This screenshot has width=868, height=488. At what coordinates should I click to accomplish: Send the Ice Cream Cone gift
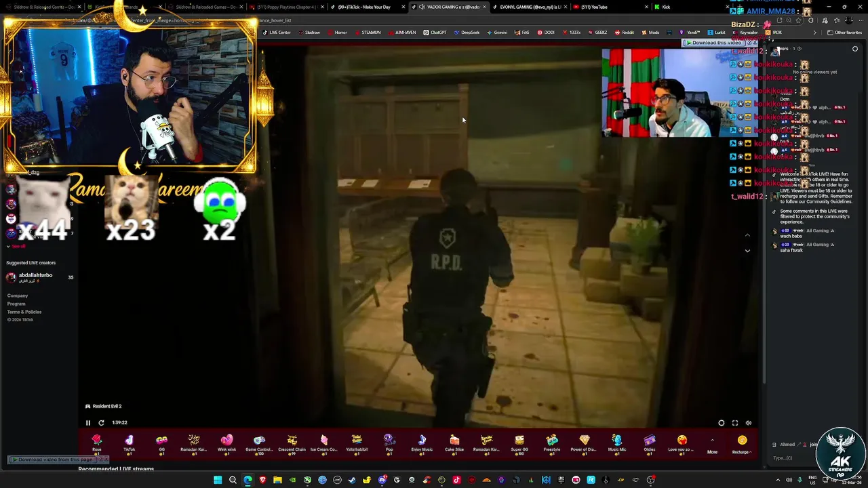tap(323, 444)
